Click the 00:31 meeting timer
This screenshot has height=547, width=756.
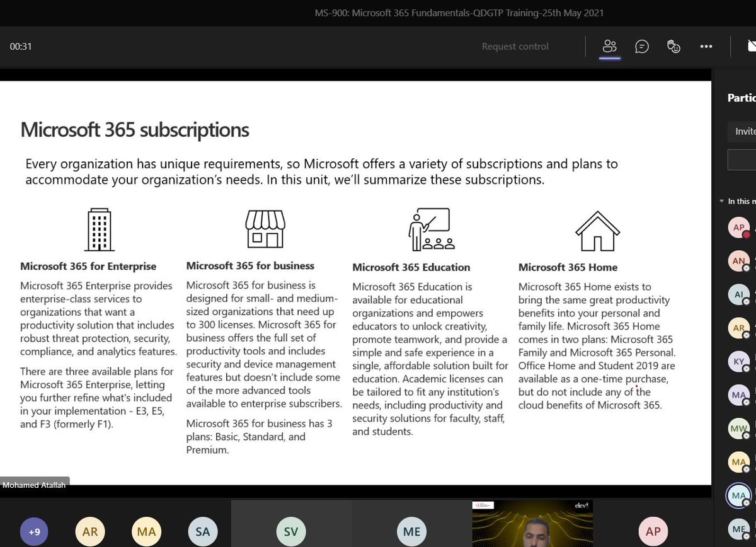point(21,46)
